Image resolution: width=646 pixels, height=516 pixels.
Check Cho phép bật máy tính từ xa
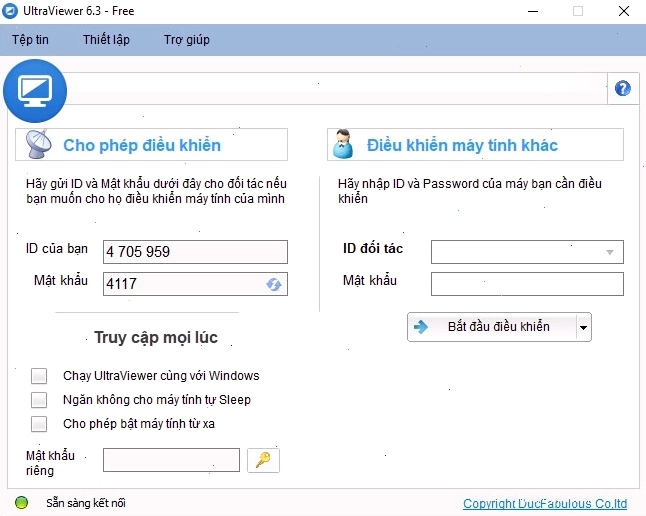(39, 424)
